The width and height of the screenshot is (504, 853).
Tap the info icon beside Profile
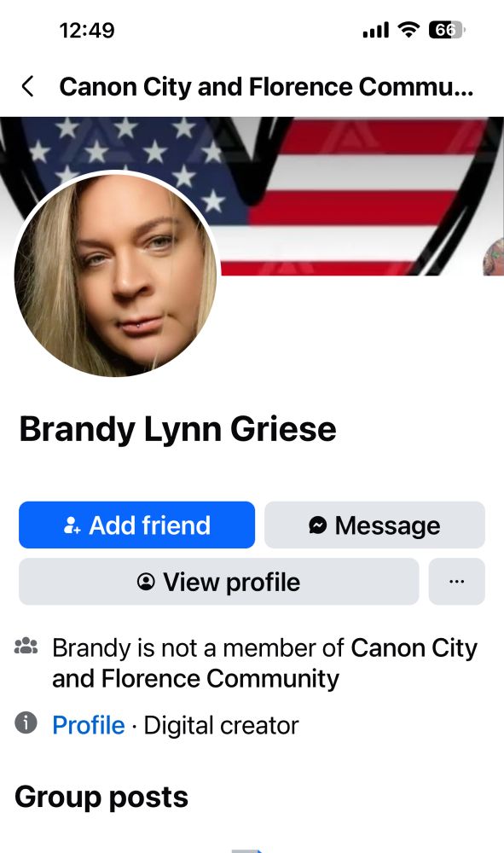(26, 723)
